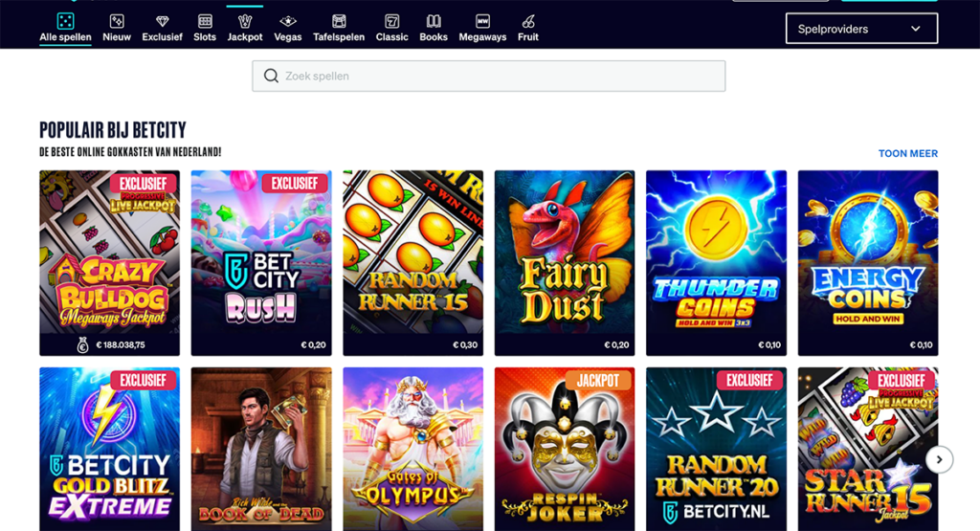Open BetCity Gold Blitz Extreme tile
The width and height of the screenshot is (980, 531).
(109, 449)
